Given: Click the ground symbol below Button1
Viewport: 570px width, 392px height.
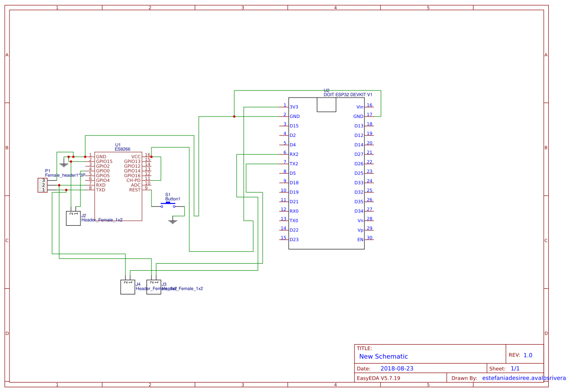Looking at the screenshot, I should pyautogui.click(x=173, y=220).
